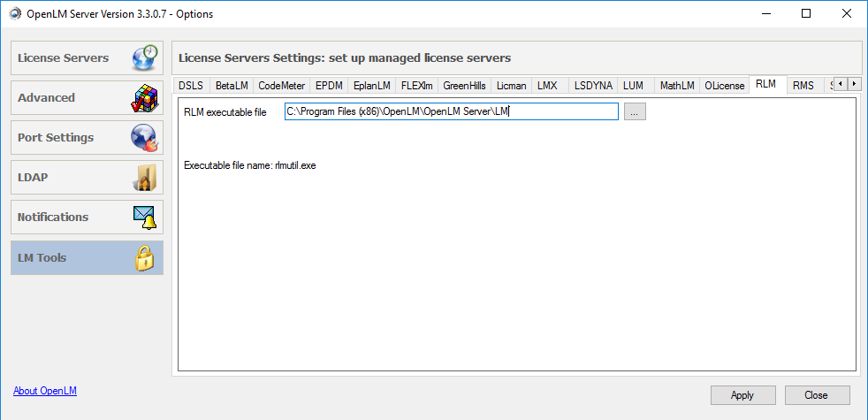The height and width of the screenshot is (420, 868).
Task: Click the LDAP door icon
Action: click(x=145, y=178)
